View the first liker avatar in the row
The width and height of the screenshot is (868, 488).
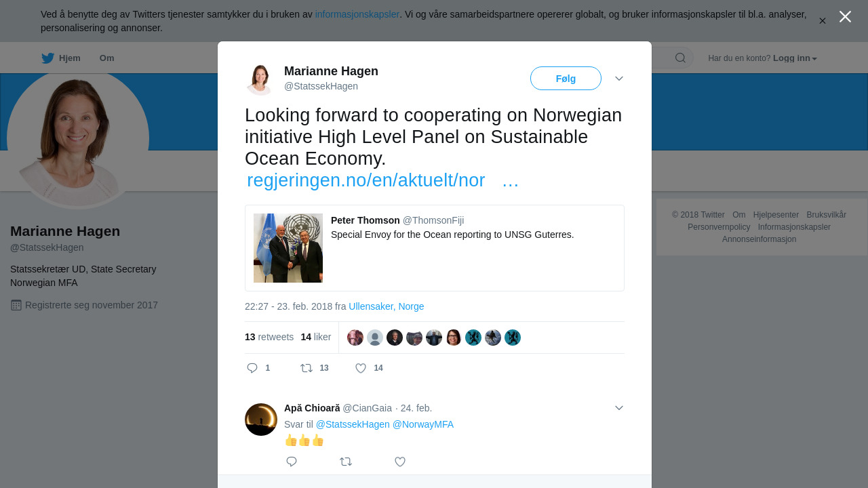355,338
